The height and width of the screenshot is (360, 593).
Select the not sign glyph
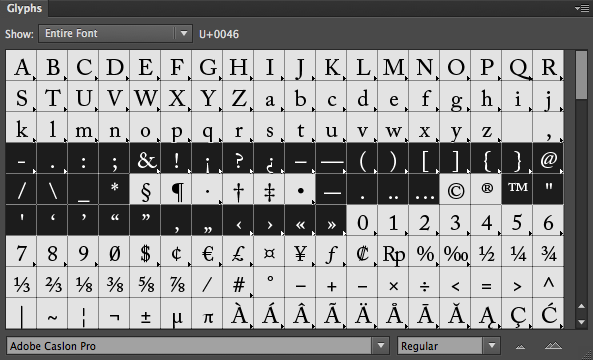(114, 313)
